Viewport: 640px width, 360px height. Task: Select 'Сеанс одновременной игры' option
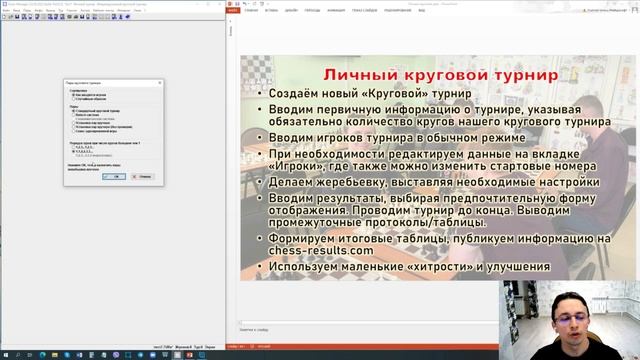pos(73,131)
